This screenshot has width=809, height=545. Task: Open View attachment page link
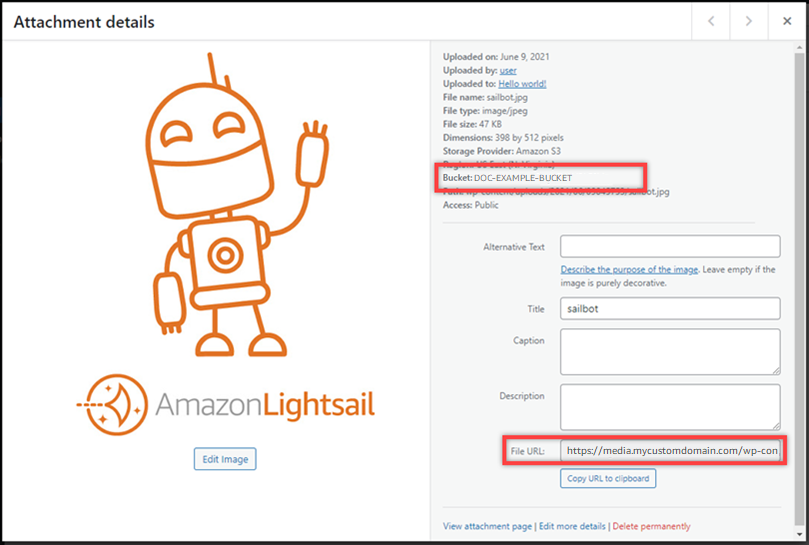(x=487, y=526)
